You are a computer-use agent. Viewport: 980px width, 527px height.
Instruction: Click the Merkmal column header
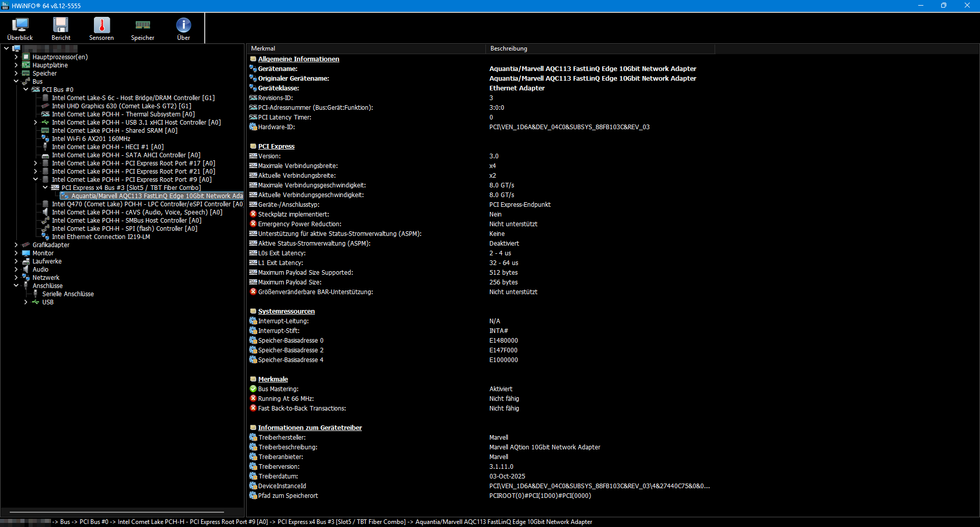click(366, 49)
